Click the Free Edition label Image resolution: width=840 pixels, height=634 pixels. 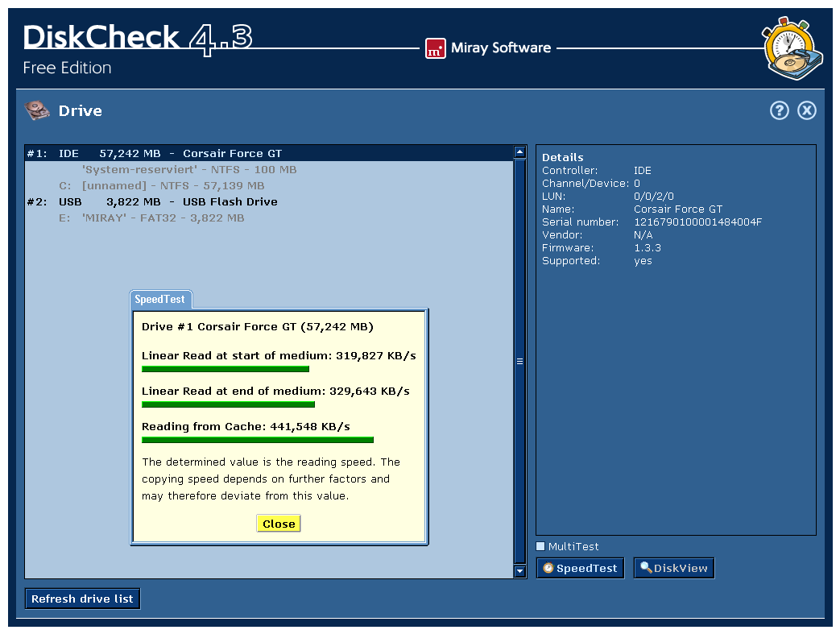click(x=67, y=68)
